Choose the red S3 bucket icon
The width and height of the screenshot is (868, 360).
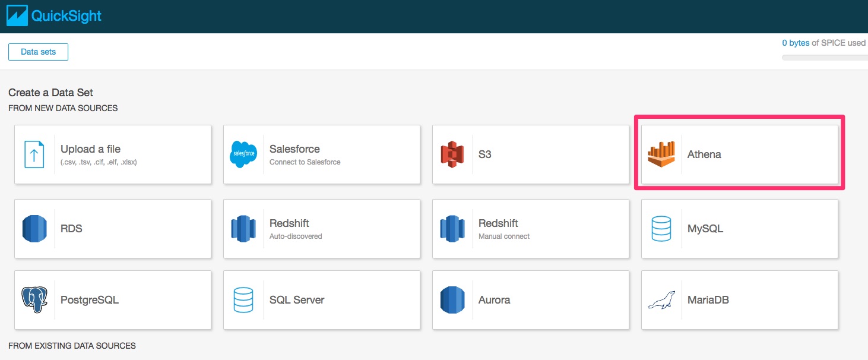pyautogui.click(x=452, y=154)
